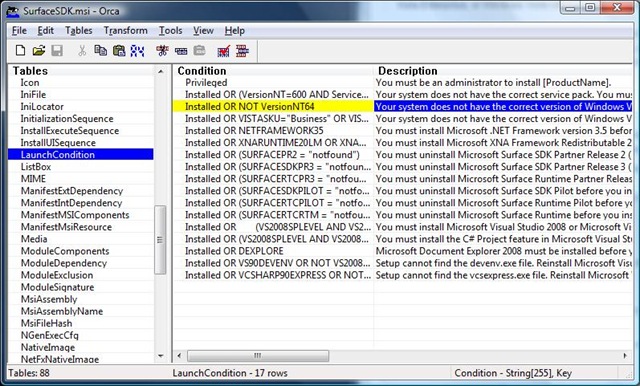This screenshot has width=640, height=386.
Task: Select the MIME table
Action: pyautogui.click(x=33, y=179)
